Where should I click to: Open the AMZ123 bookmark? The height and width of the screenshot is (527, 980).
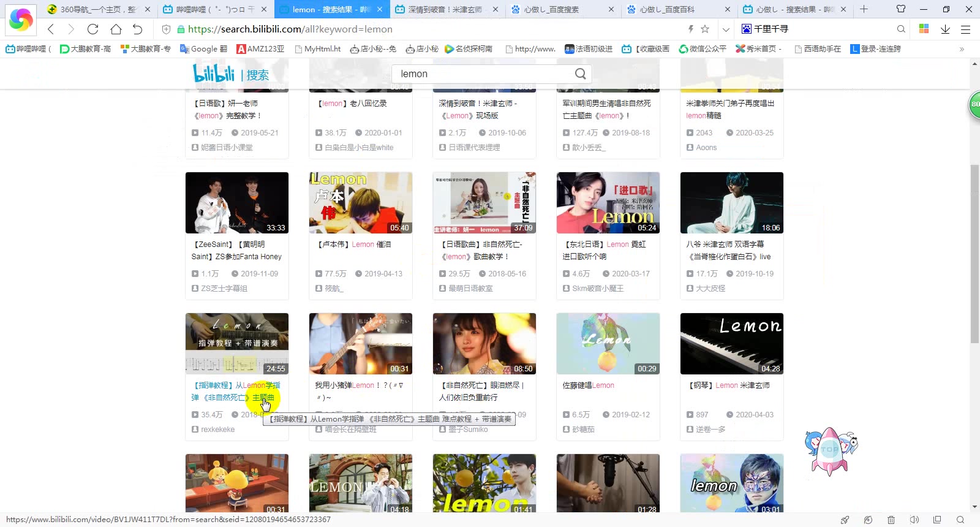pyautogui.click(x=260, y=49)
